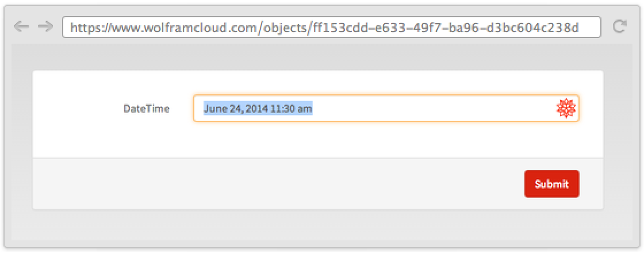Click the gray page background above form
644x253 pixels.
[x=322, y=57]
